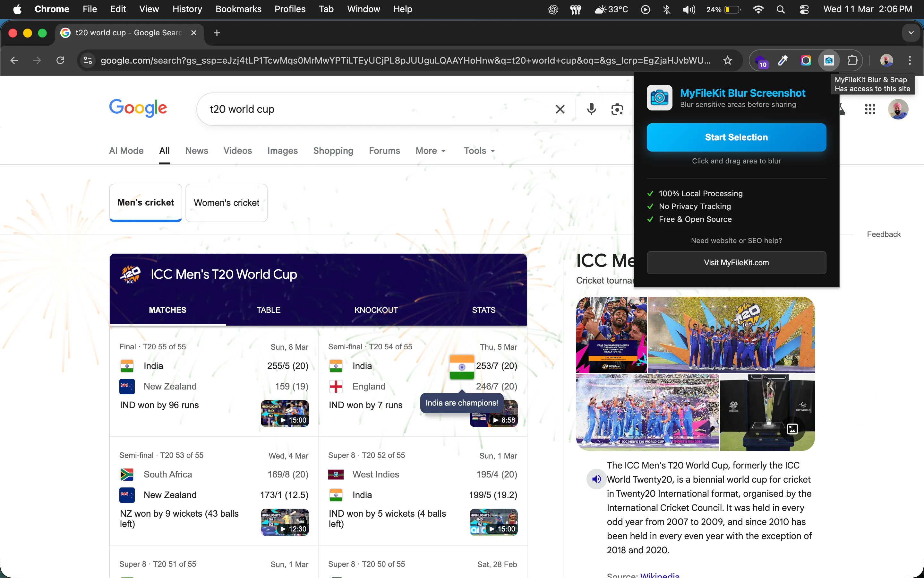This screenshot has width=924, height=578.
Task: Click "IND won by 5 wickets" result text
Action: click(x=387, y=519)
